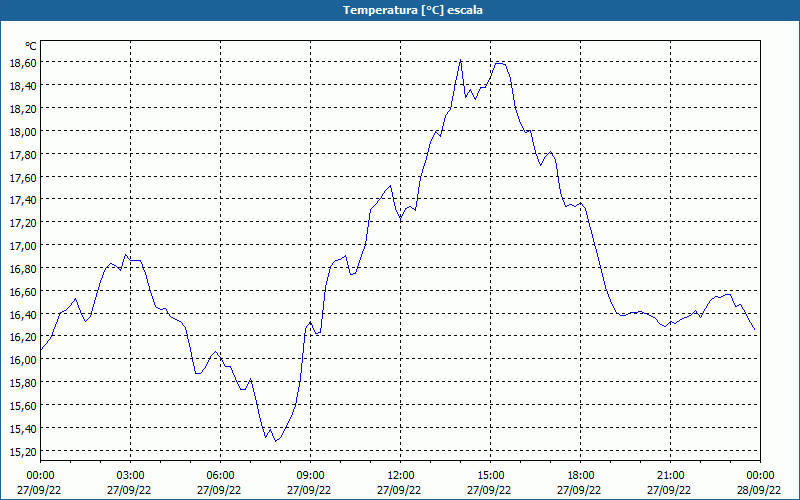Select the 16,20 y-axis value
800x500 pixels.
tap(23, 337)
